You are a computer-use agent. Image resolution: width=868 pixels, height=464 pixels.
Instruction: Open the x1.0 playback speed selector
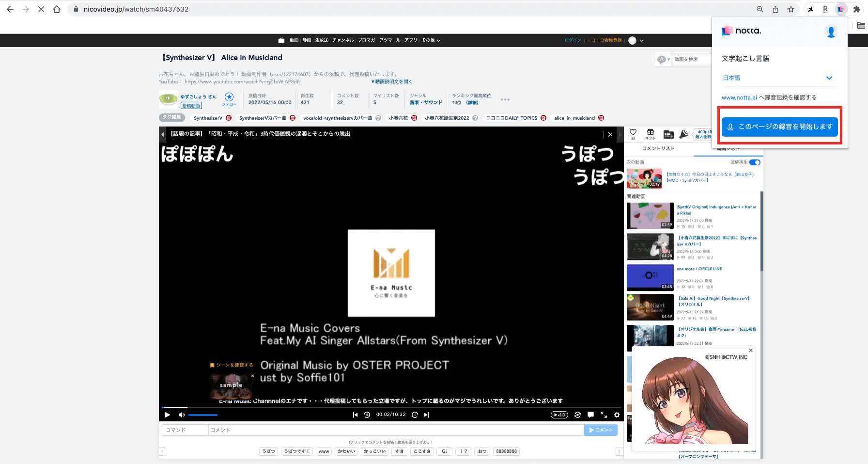click(x=559, y=415)
